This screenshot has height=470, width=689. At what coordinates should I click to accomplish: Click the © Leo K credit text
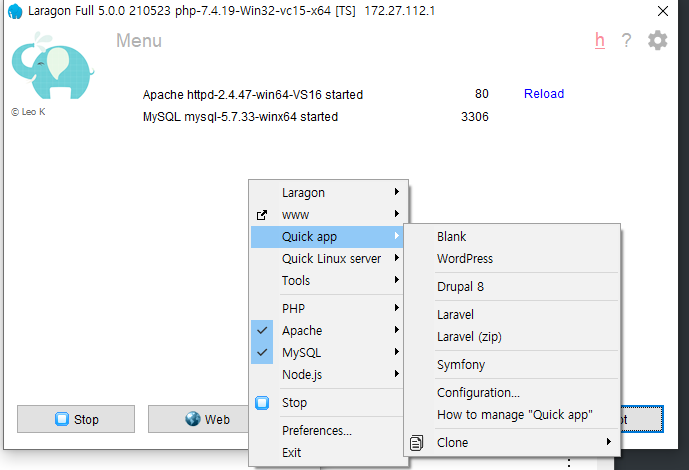click(28, 112)
